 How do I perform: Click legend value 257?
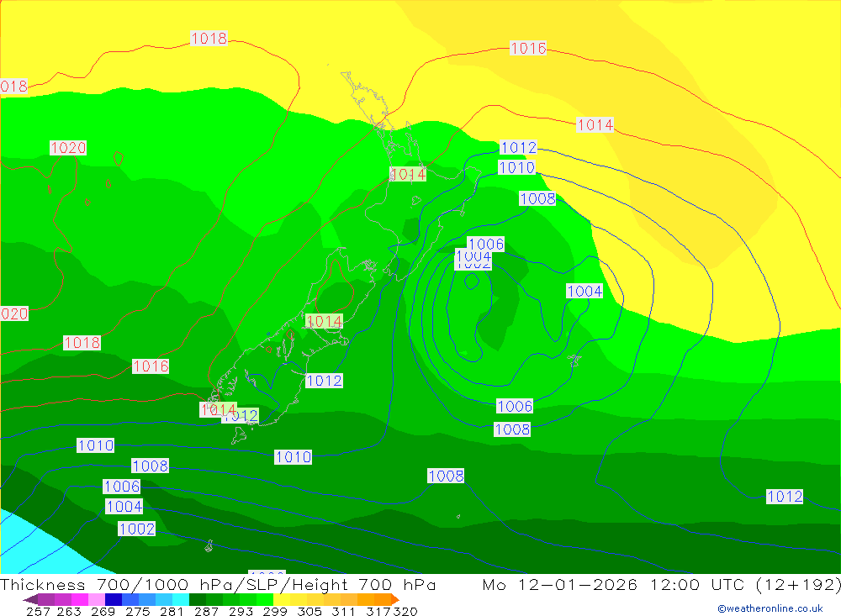point(38,612)
